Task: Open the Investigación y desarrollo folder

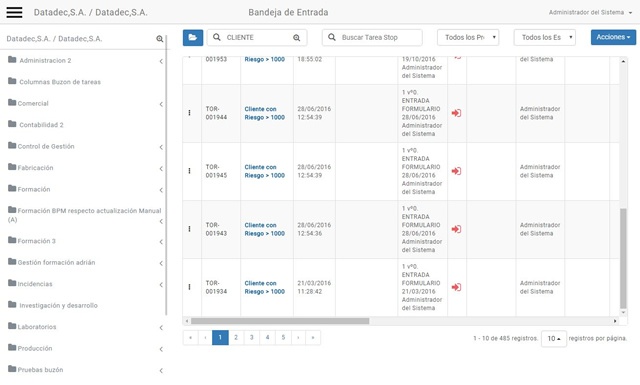Action: (53, 305)
